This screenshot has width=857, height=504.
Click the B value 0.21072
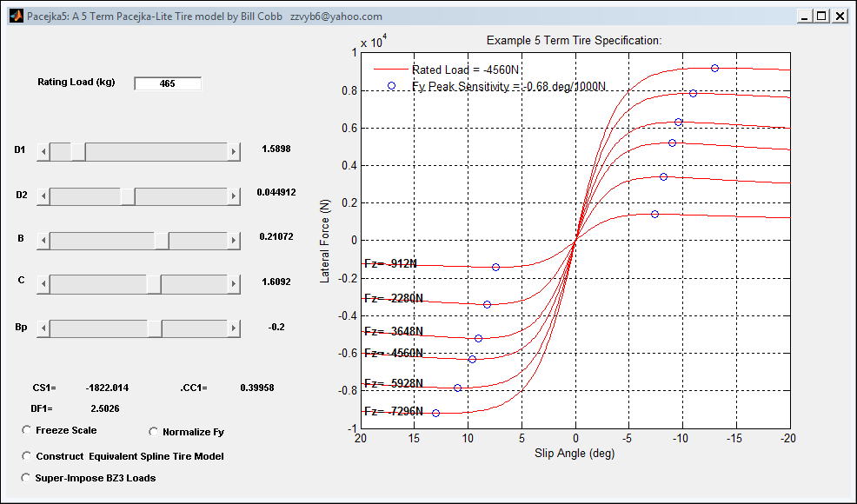(276, 236)
